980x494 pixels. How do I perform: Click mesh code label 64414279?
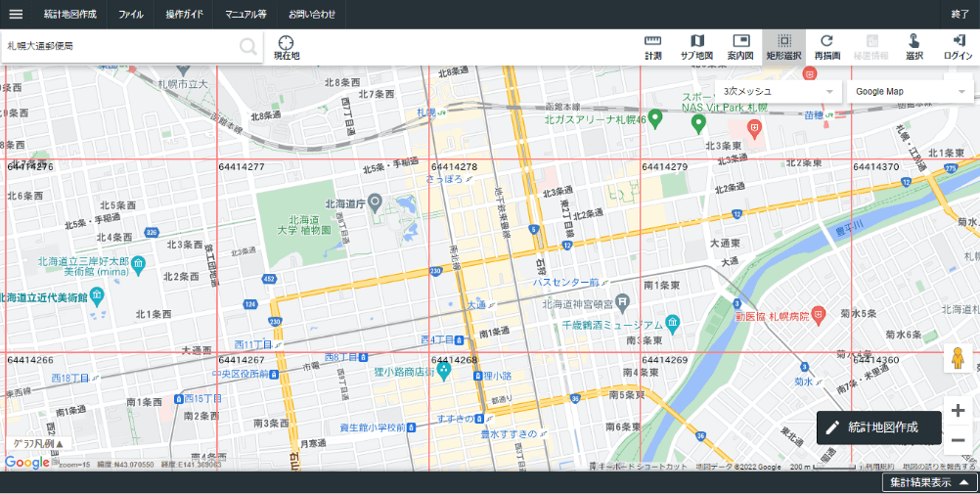coord(664,167)
